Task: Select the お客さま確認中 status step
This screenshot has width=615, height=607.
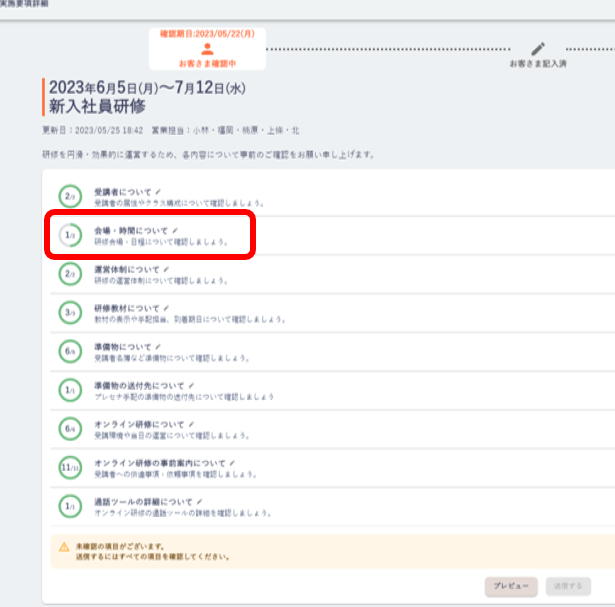Action: point(207,49)
